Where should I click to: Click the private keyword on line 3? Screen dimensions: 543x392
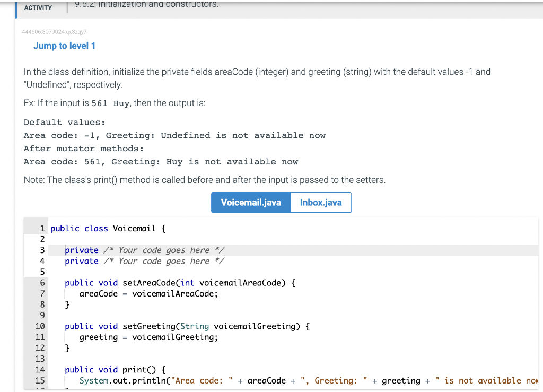tap(81, 250)
